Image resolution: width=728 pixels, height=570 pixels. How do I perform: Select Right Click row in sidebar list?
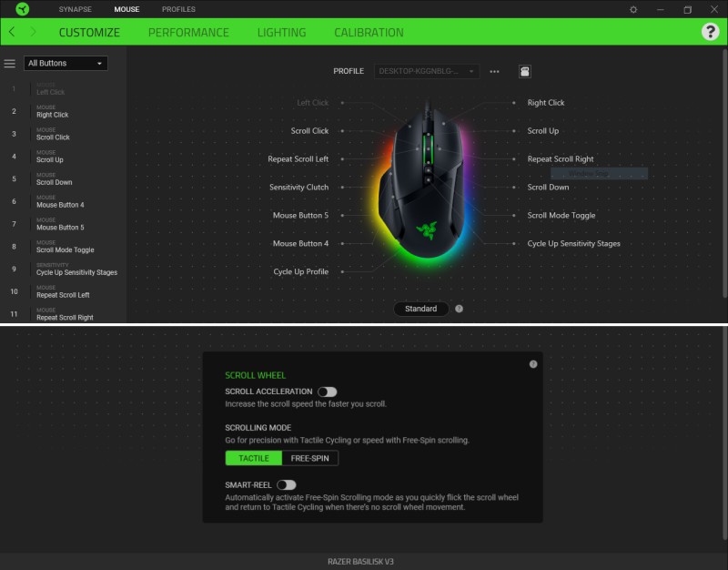point(63,111)
